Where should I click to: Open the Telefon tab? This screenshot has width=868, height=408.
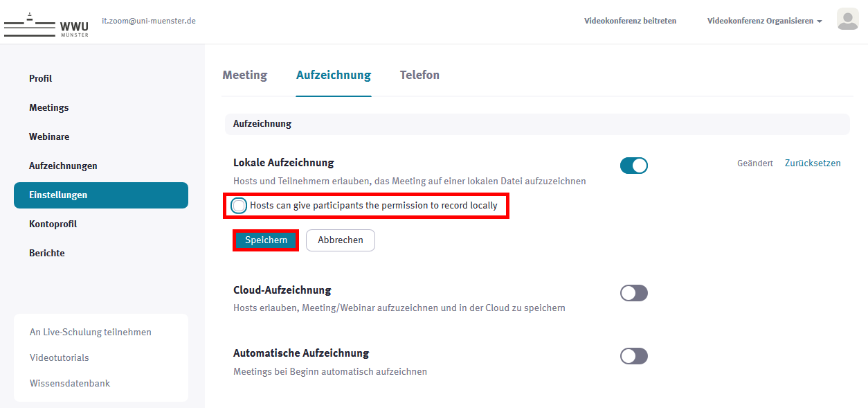click(419, 75)
